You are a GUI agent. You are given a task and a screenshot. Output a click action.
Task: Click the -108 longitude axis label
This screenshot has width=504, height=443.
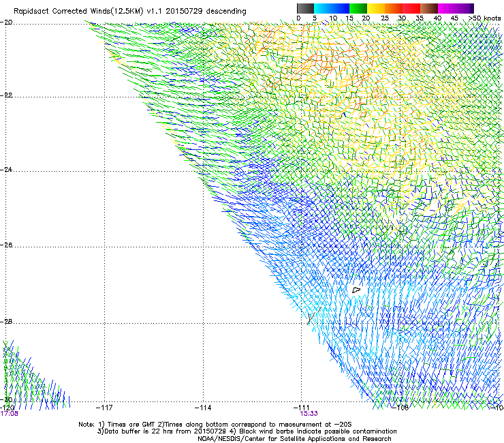(400, 408)
